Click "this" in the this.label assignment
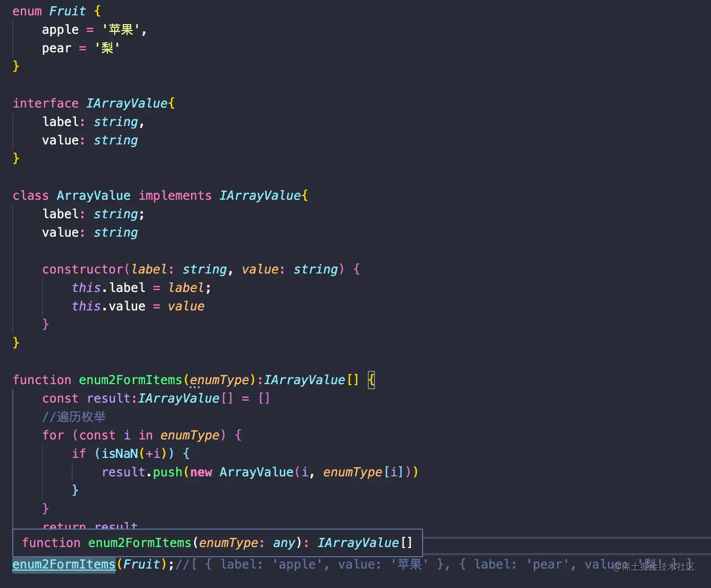The width and height of the screenshot is (711, 588). (87, 287)
